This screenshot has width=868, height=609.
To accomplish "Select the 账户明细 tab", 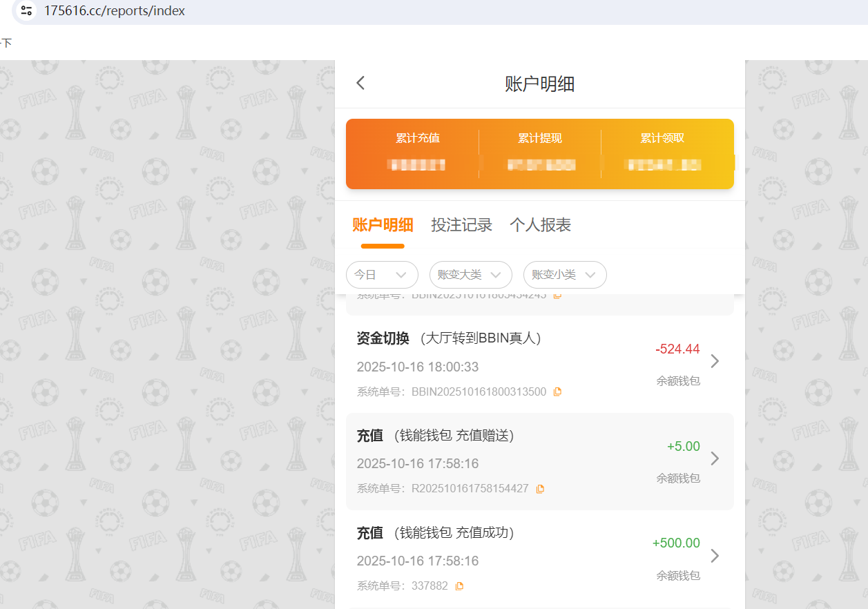I will coord(383,224).
